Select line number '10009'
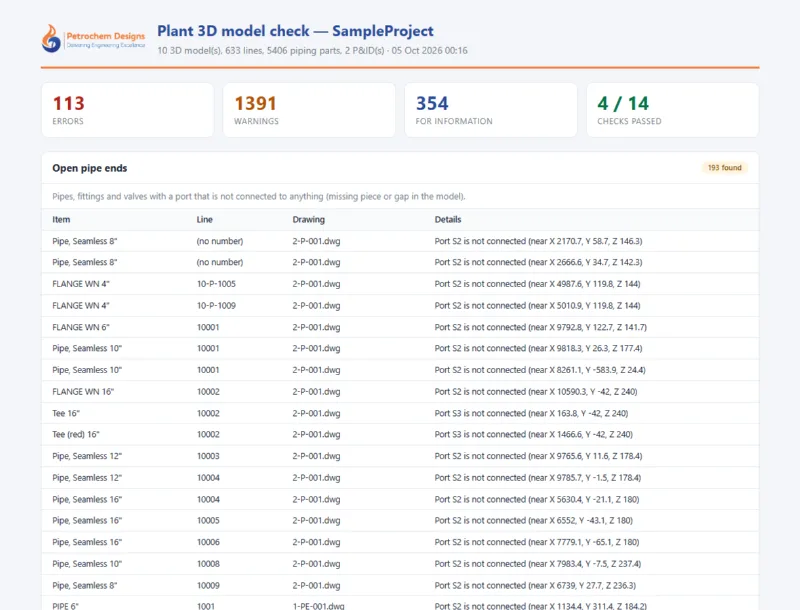Image resolution: width=800 pixels, height=610 pixels. pyautogui.click(x=208, y=586)
